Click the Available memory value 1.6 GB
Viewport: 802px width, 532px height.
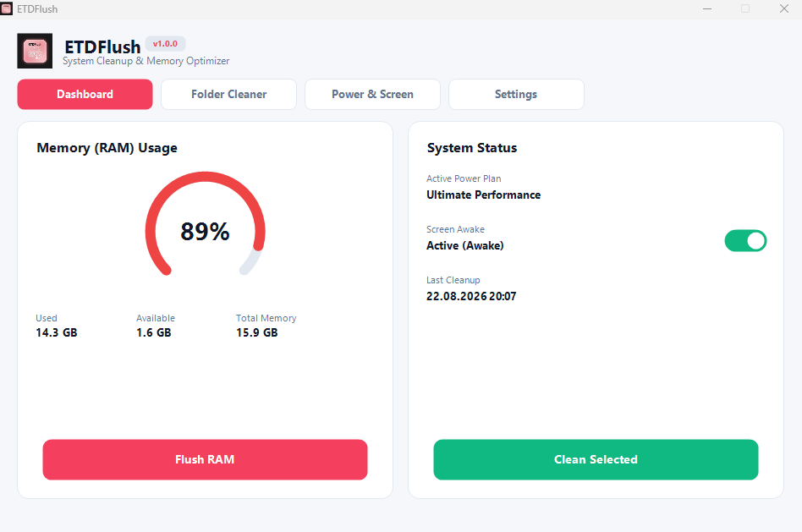[x=153, y=332]
